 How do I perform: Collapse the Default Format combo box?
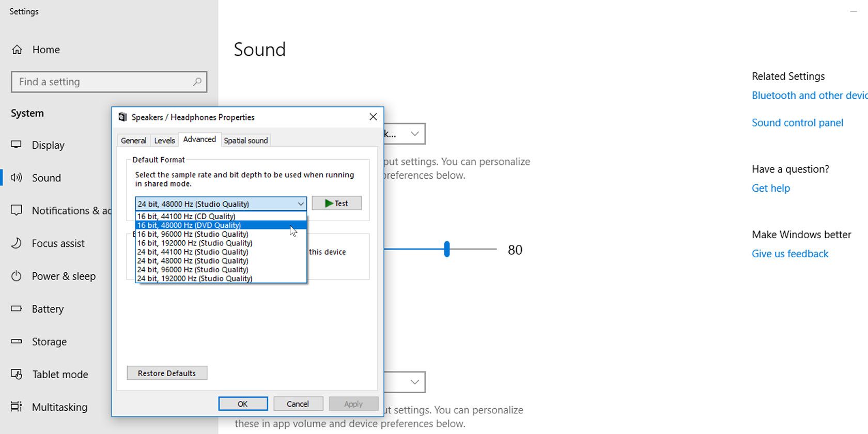click(x=300, y=204)
